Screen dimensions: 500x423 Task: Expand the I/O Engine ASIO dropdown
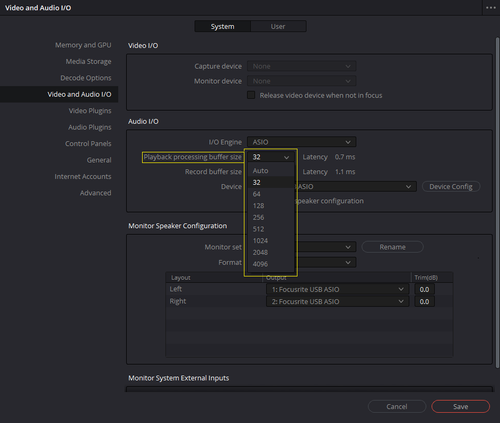[x=301, y=142]
